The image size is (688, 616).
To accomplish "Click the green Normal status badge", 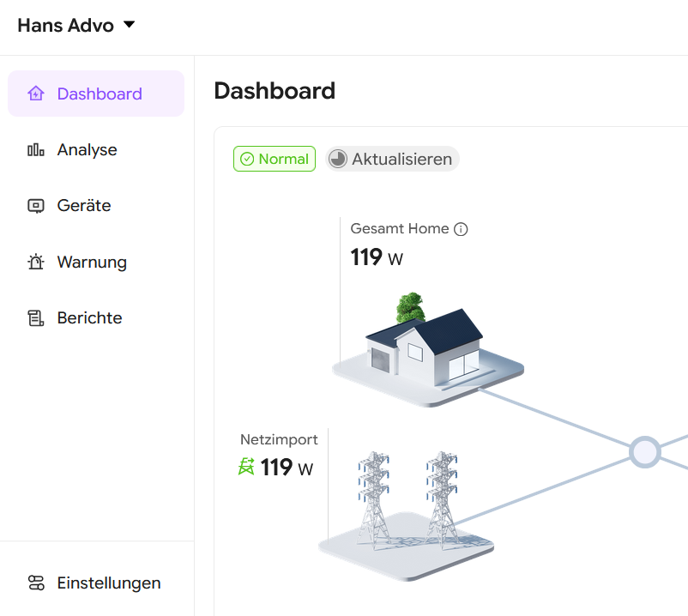I will tap(275, 159).
